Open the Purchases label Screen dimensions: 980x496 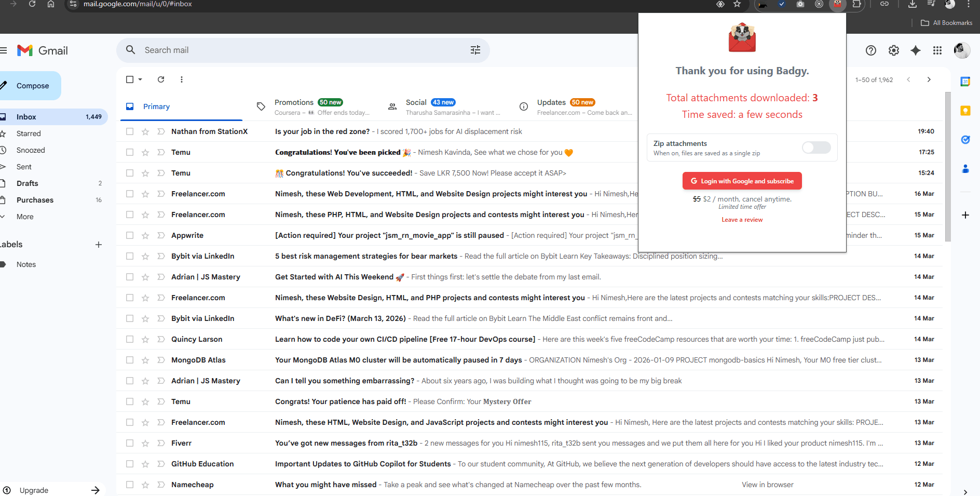[x=35, y=200]
